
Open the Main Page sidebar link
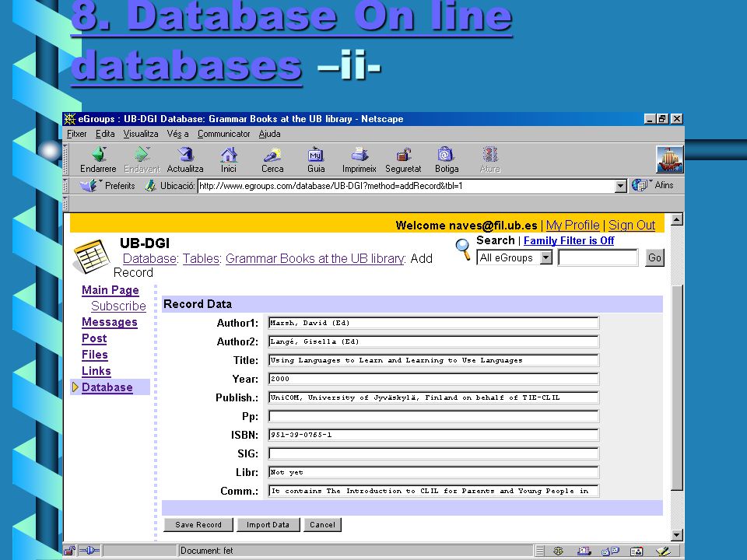110,290
